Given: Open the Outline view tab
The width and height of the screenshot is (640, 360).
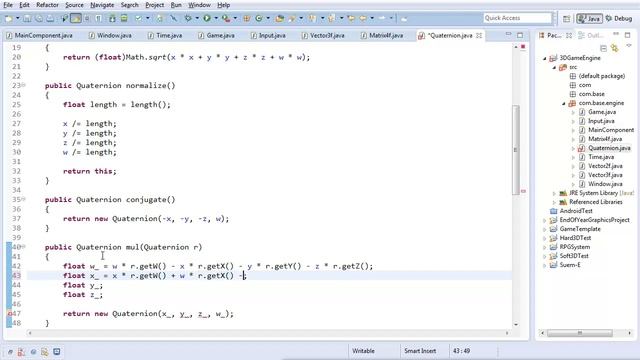Looking at the screenshot, I should pyautogui.click(x=591, y=36).
